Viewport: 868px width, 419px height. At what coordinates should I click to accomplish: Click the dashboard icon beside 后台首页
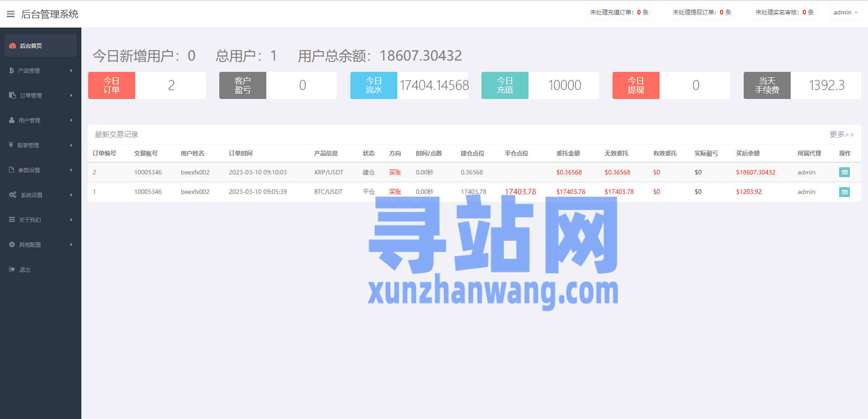pos(13,46)
